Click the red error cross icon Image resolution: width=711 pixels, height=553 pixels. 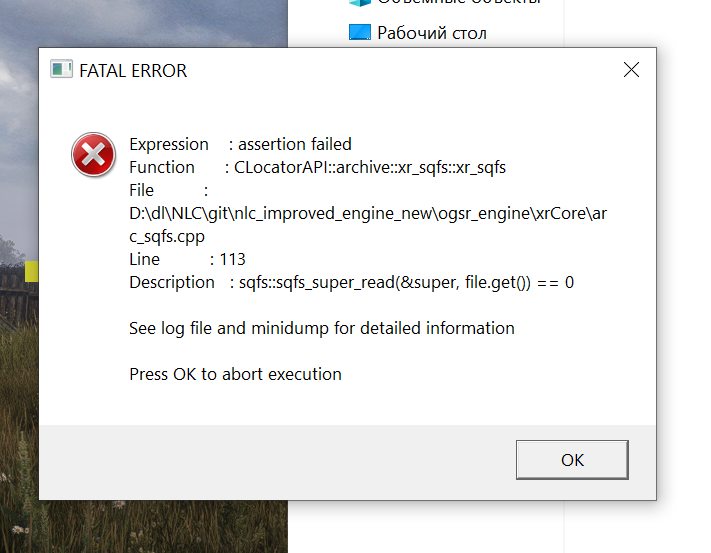click(x=93, y=155)
